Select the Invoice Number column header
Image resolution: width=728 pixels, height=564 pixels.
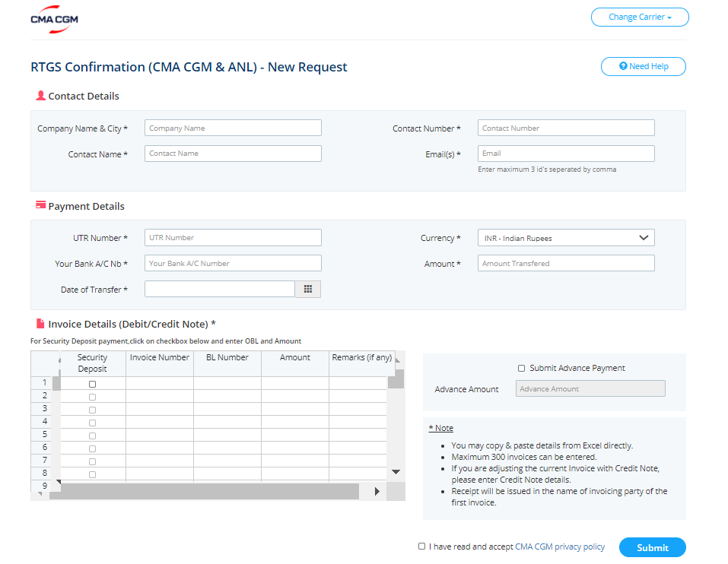(x=160, y=358)
